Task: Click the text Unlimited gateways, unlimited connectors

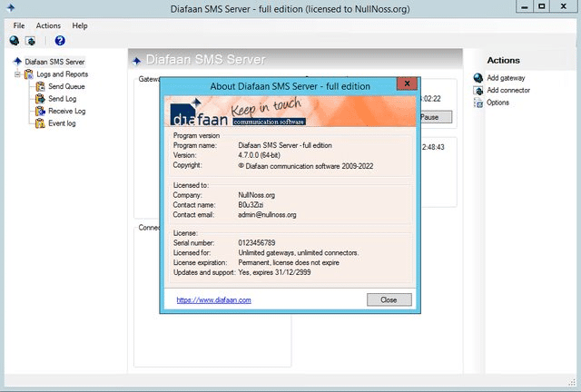Action: click(x=299, y=252)
